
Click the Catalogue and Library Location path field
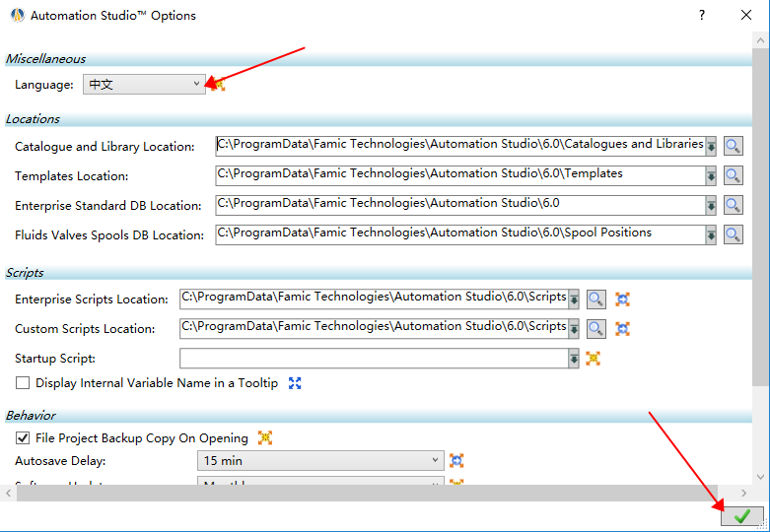point(460,146)
